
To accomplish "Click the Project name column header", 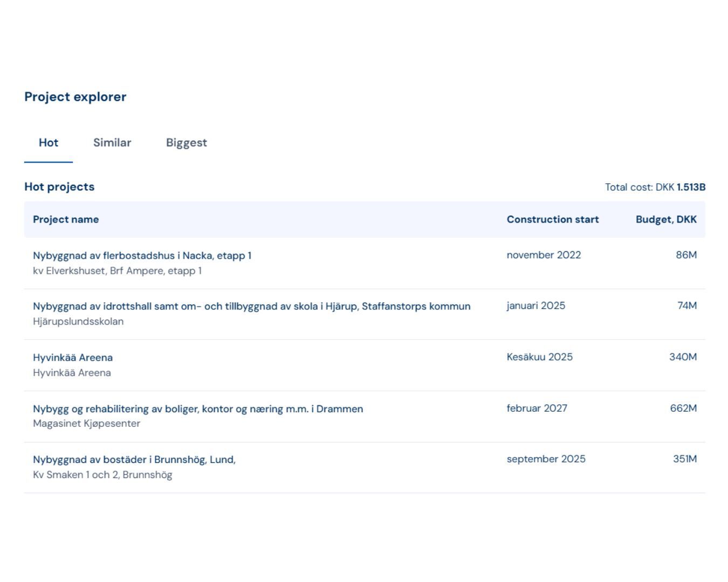I will (x=66, y=219).
